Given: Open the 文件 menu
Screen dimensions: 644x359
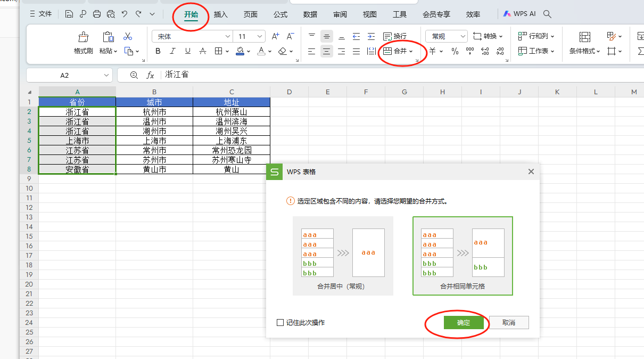Looking at the screenshot, I should (40, 14).
